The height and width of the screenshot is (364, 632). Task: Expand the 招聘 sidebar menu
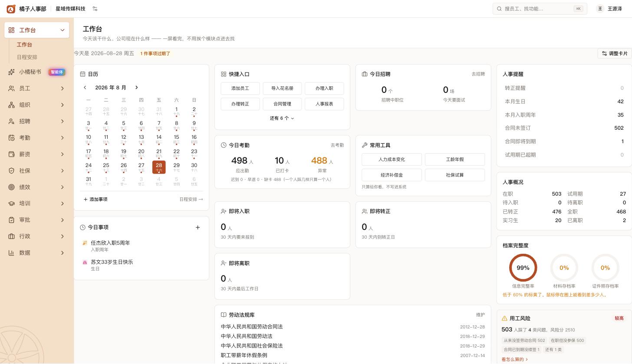62,121
